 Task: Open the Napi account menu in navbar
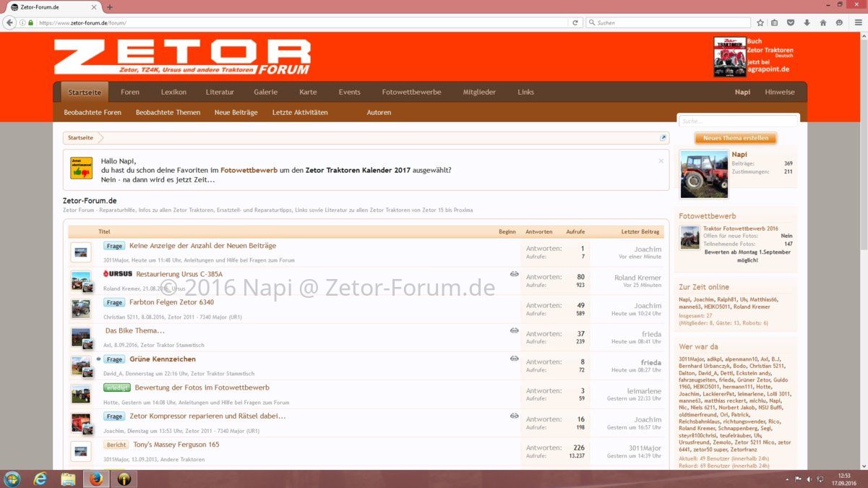tap(742, 92)
